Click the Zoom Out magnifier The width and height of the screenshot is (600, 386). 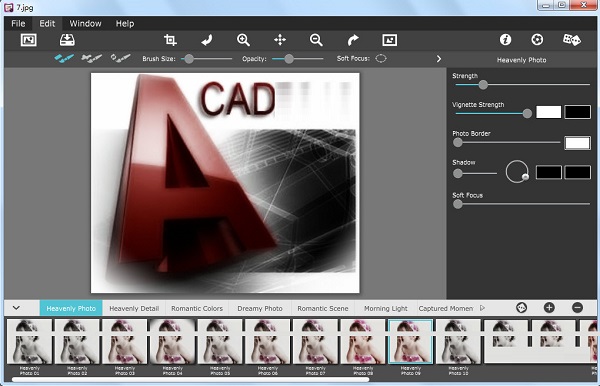pyautogui.click(x=316, y=40)
